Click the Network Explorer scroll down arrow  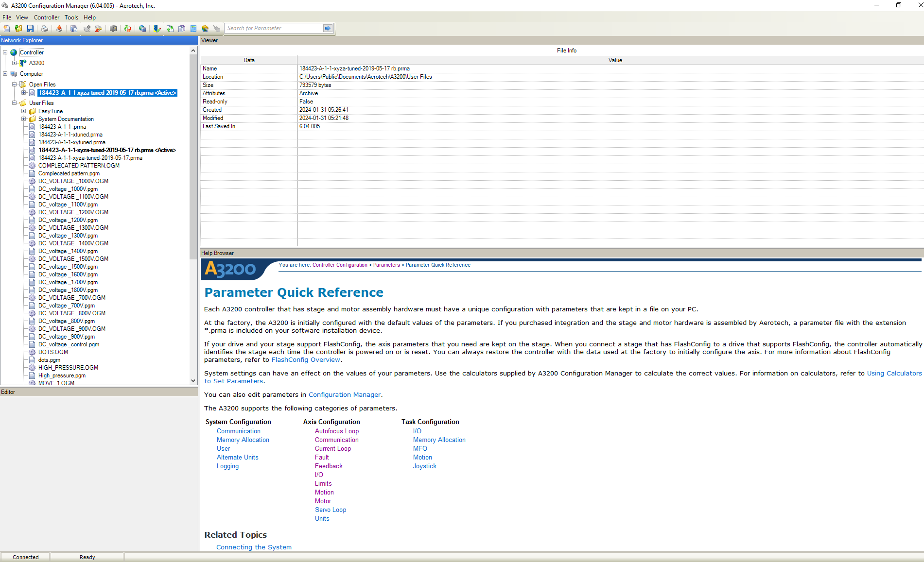coord(193,381)
